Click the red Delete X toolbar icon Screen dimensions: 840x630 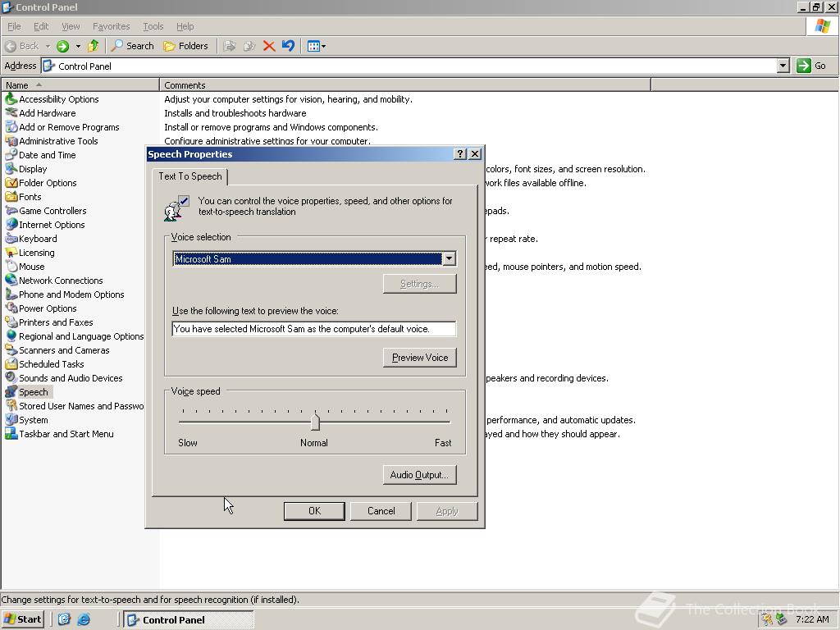point(269,46)
